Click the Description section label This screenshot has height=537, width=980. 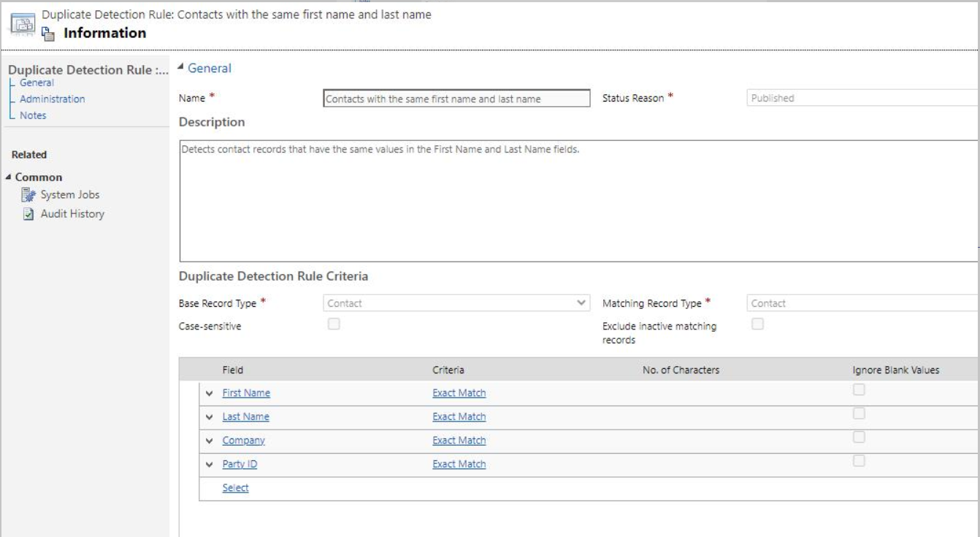pyautogui.click(x=212, y=122)
